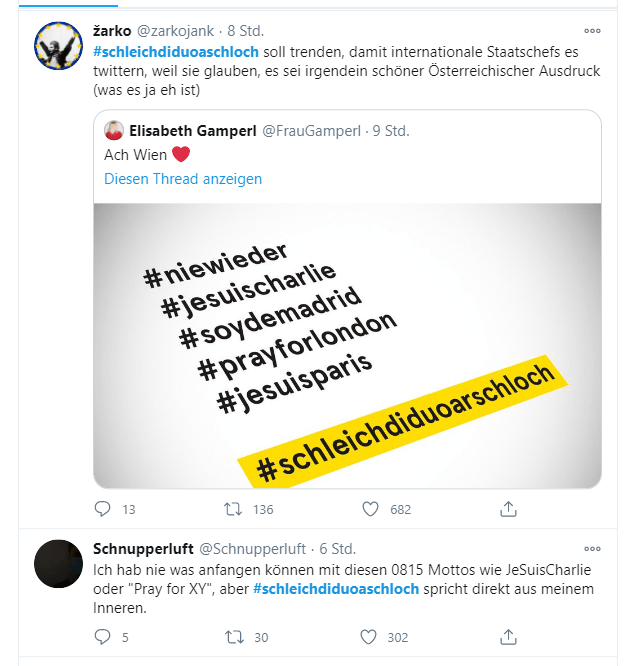Share žarko's tweet
626x666 pixels.
coord(508,509)
